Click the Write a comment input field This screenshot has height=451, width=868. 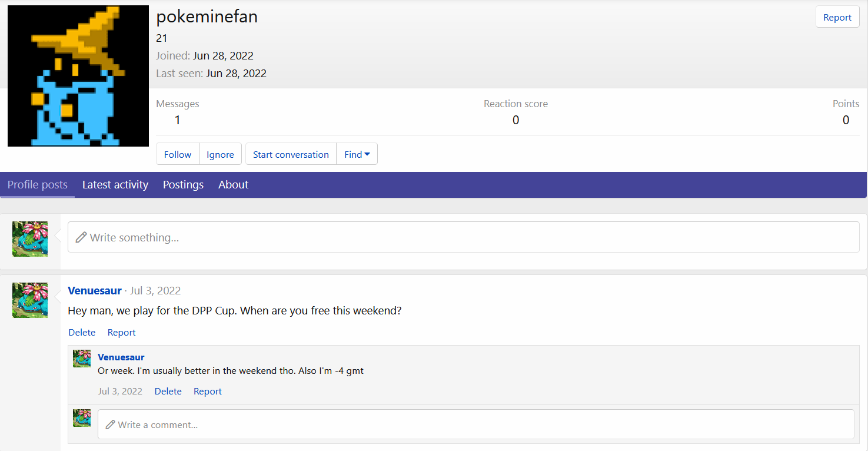click(475, 425)
